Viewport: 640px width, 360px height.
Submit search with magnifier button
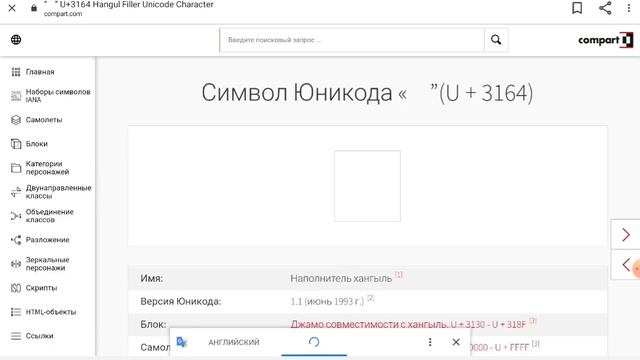click(x=496, y=40)
